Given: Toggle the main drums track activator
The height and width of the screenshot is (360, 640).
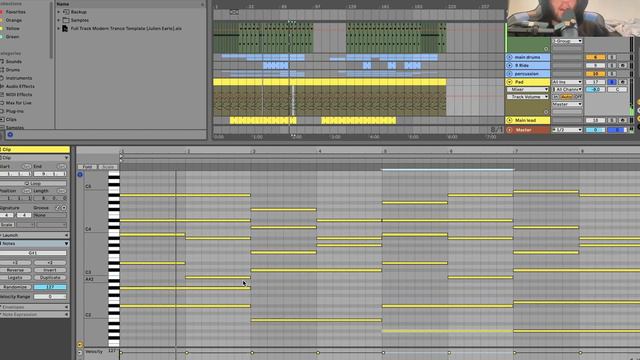Looking at the screenshot, I should (x=595, y=57).
